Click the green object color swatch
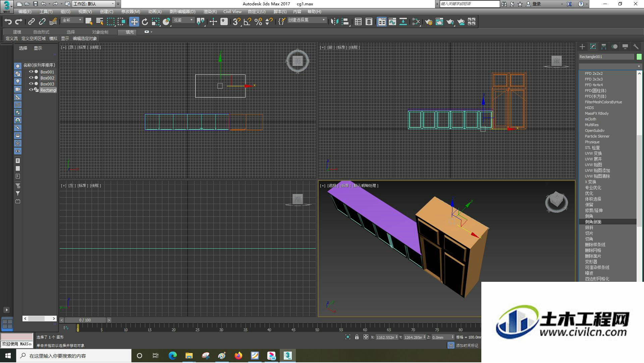Image resolution: width=644 pixels, height=363 pixels. (x=639, y=57)
